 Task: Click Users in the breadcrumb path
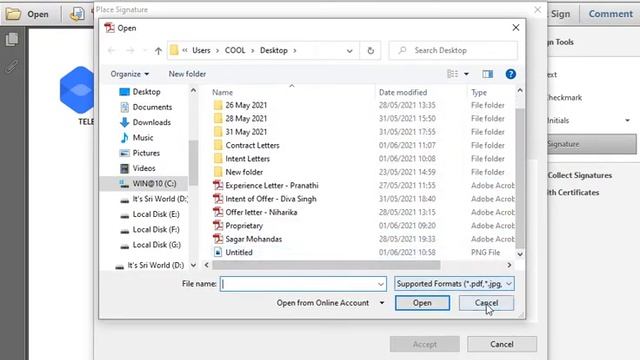pos(201,51)
